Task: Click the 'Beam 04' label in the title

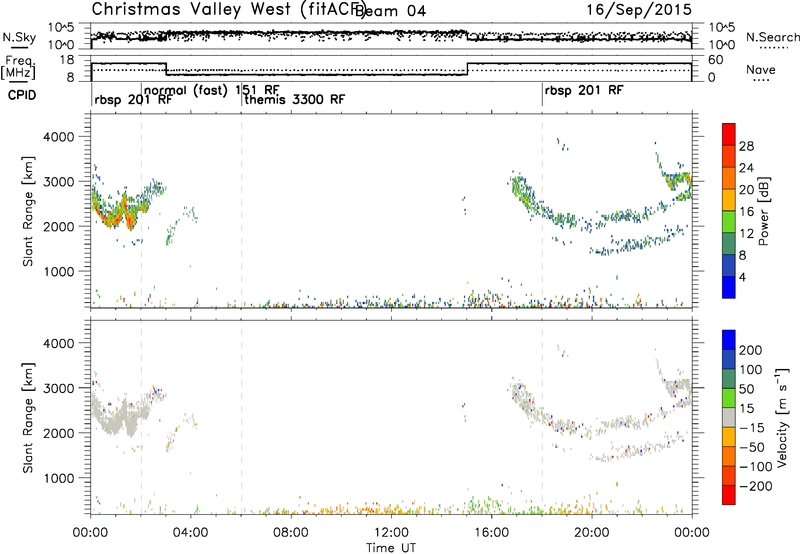Action: tap(391, 11)
